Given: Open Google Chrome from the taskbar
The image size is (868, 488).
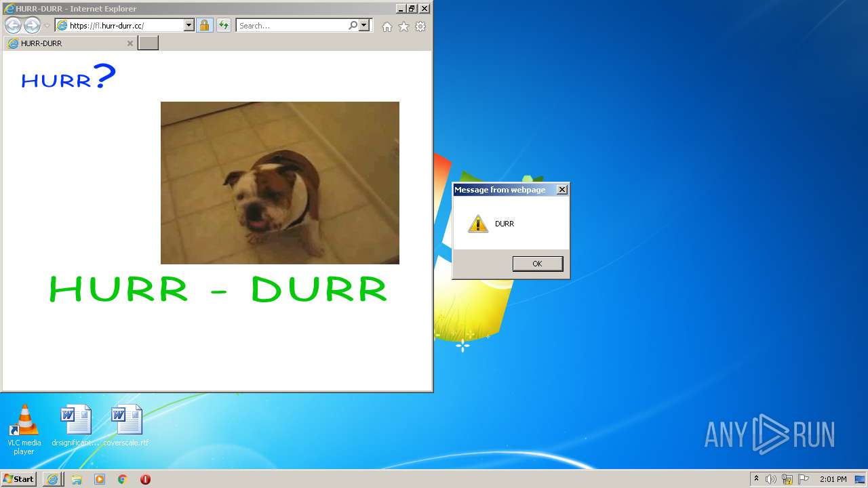Looking at the screenshot, I should (123, 479).
